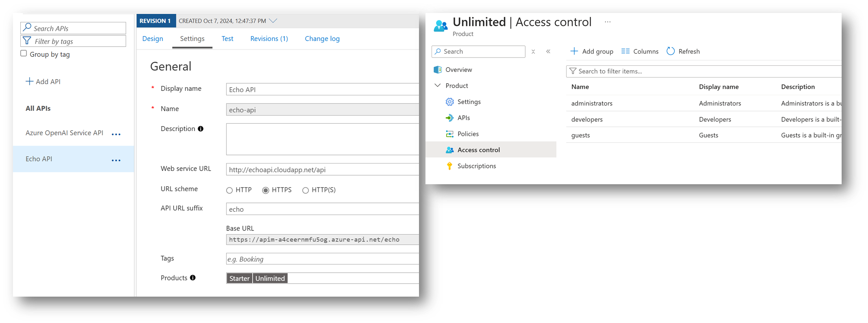This screenshot has height=323, width=868.
Task: Open the Overview page in the product sidebar
Action: [x=459, y=69]
